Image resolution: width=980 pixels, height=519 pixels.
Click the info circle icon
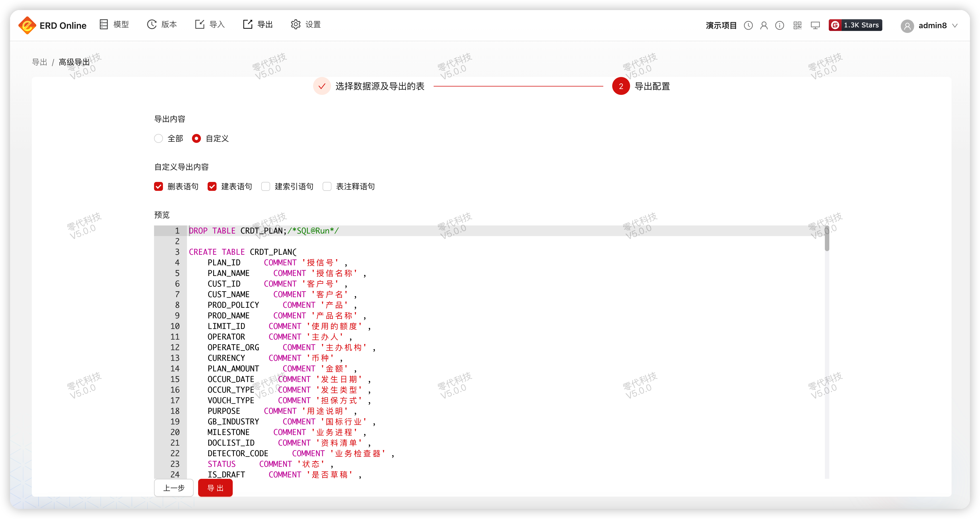coord(780,25)
